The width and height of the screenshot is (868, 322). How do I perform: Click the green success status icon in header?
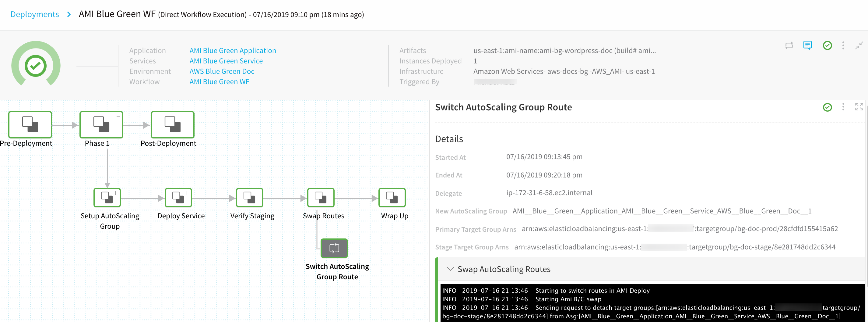coord(827,45)
